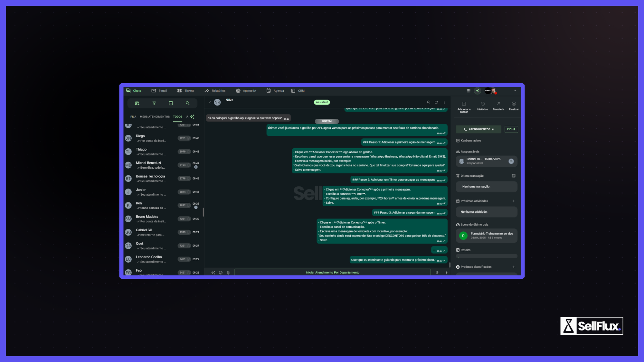The width and height of the screenshot is (644, 362).
Task: Open the Agente IA section
Action: [246, 91]
